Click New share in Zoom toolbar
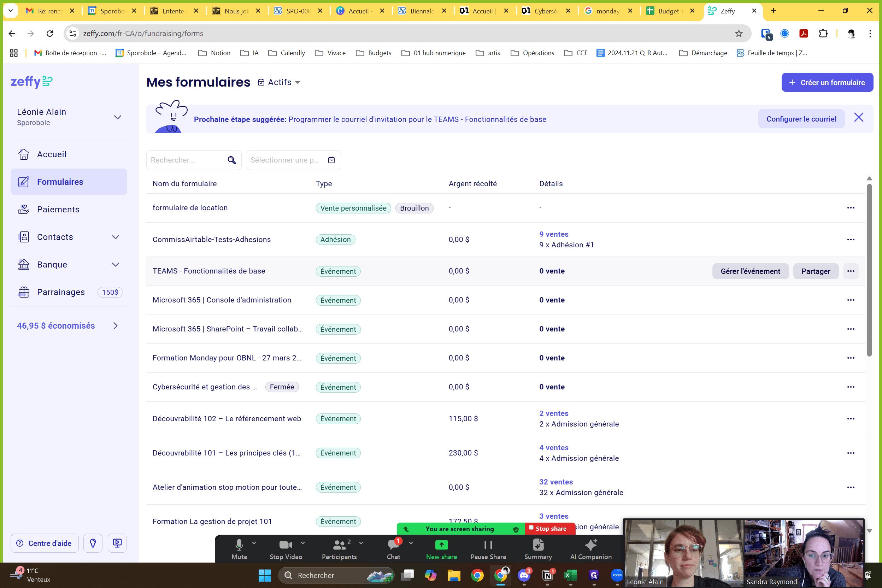Screen dimensions: 882x588 (441, 549)
